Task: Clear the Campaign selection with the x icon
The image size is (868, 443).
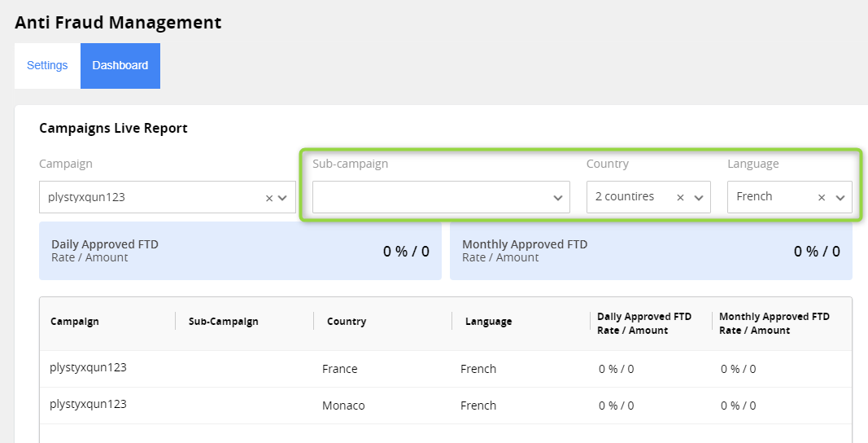Action: tap(269, 198)
